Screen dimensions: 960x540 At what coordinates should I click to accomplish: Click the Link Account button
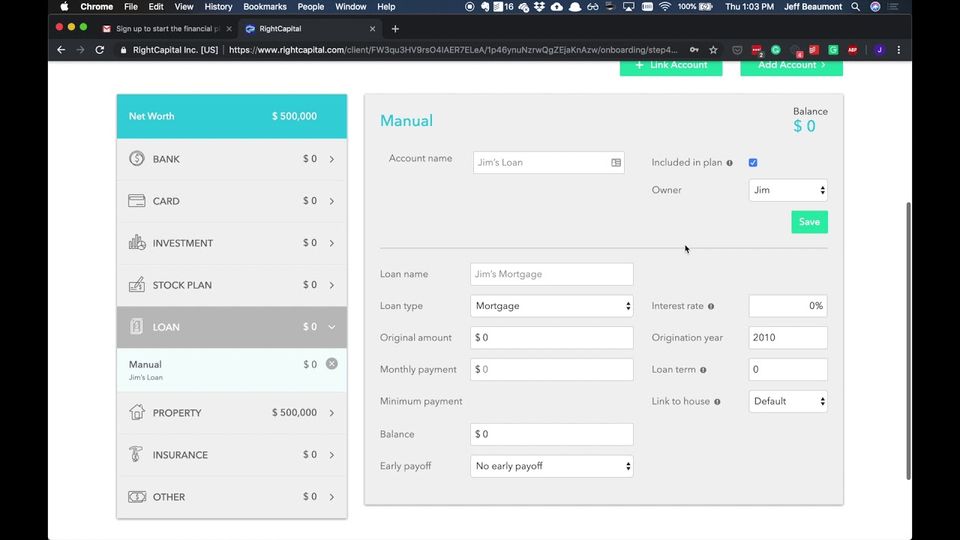click(x=671, y=67)
